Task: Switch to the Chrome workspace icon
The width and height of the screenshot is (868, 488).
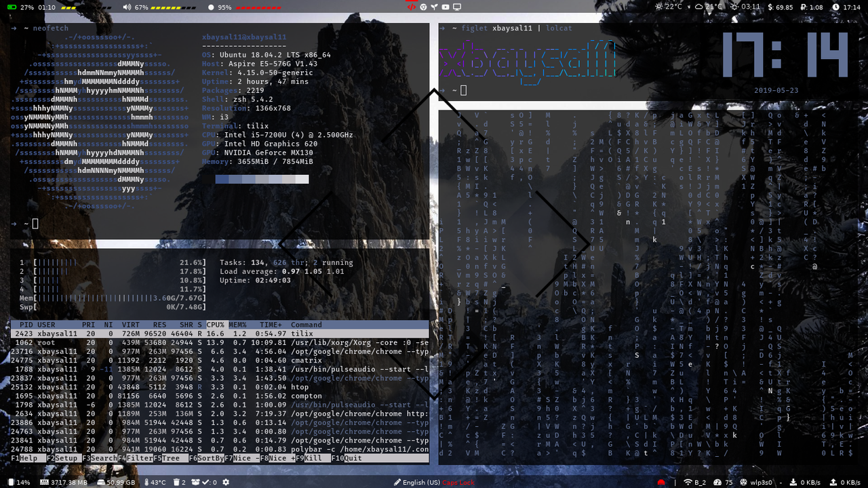Action: 423,7
